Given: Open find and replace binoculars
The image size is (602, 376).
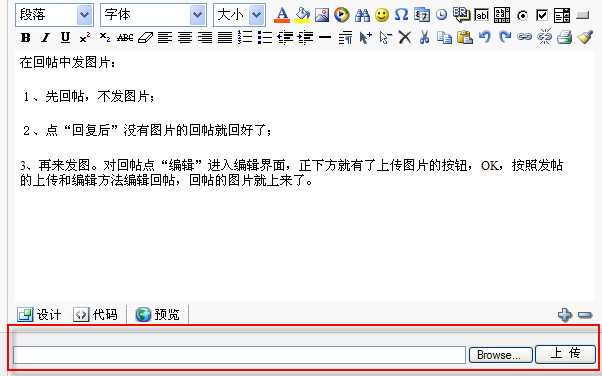Looking at the screenshot, I should 362,15.
